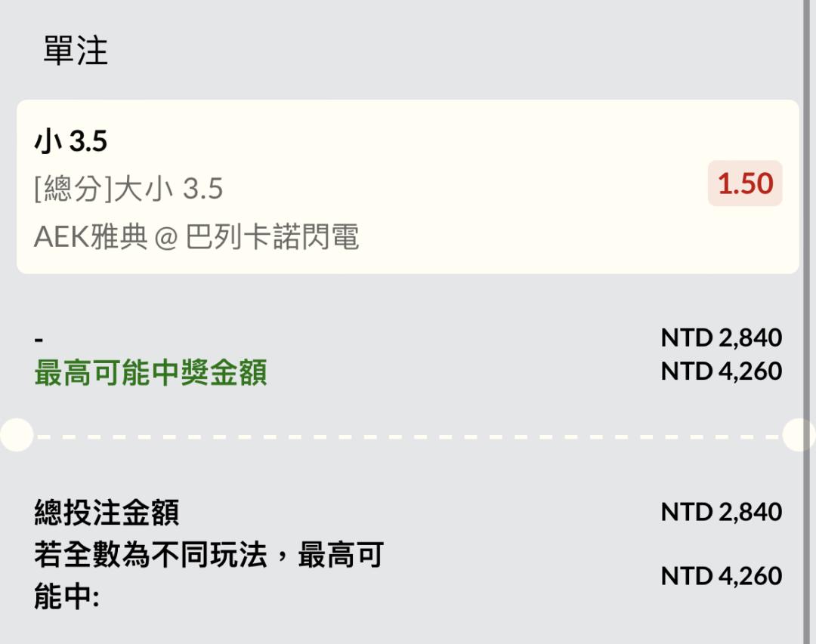The width and height of the screenshot is (816, 644).
Task: Select the bold 小 3.5 bet title
Action: coord(71,141)
